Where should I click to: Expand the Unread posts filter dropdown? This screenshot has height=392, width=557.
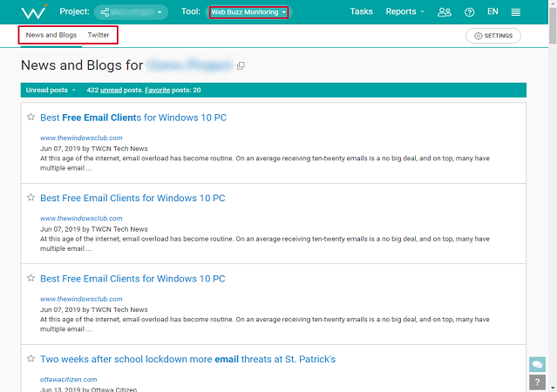[51, 90]
